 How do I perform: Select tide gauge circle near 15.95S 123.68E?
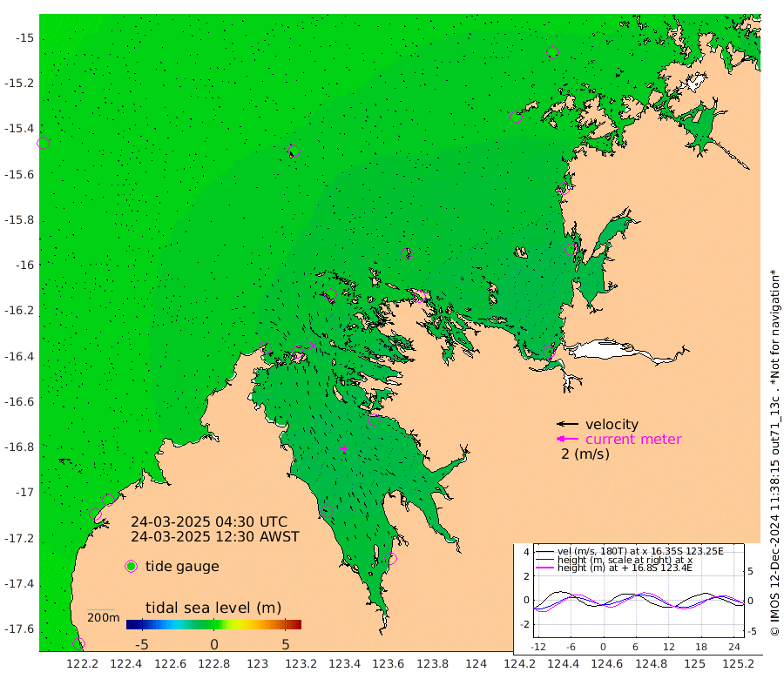pos(407,254)
